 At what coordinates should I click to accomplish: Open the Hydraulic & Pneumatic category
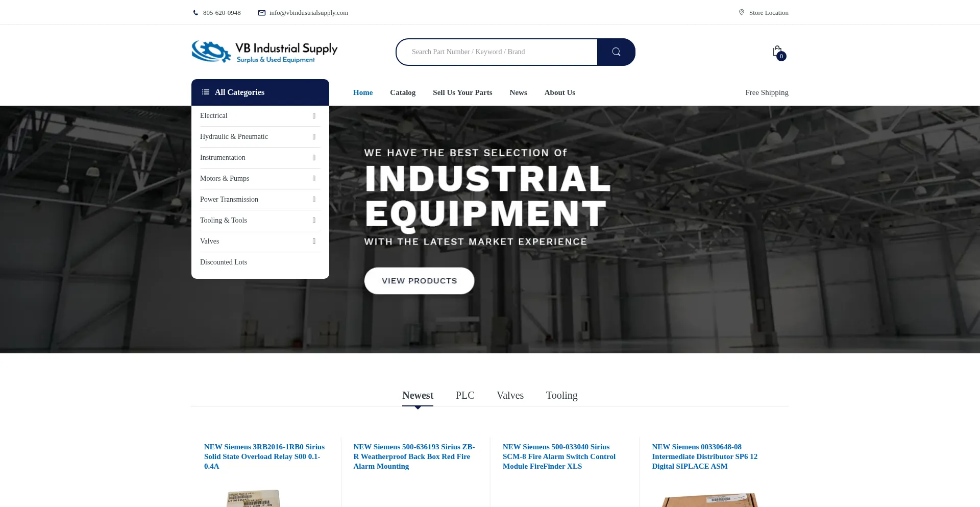click(x=234, y=137)
